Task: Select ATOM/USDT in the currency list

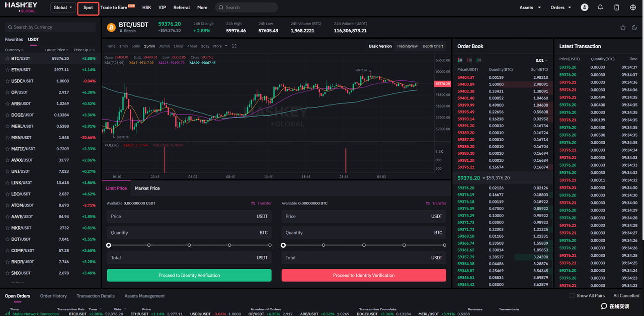Action: [50, 205]
